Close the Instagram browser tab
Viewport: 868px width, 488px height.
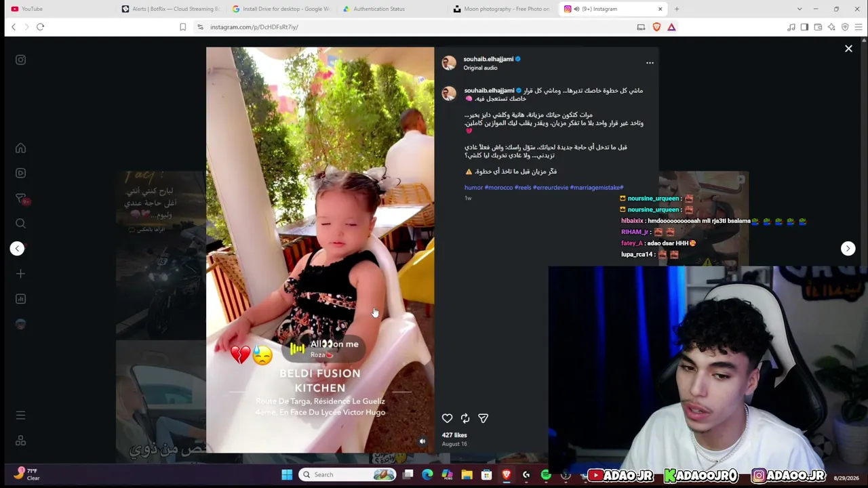660,9
